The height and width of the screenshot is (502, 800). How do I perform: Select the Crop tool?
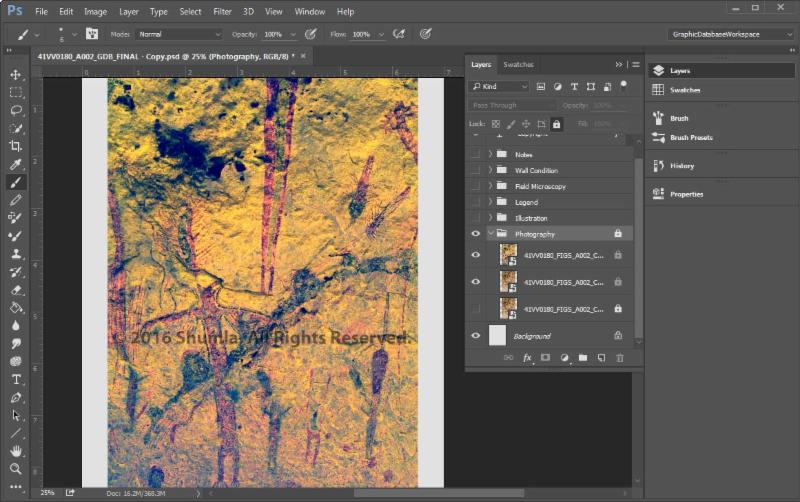click(16, 146)
